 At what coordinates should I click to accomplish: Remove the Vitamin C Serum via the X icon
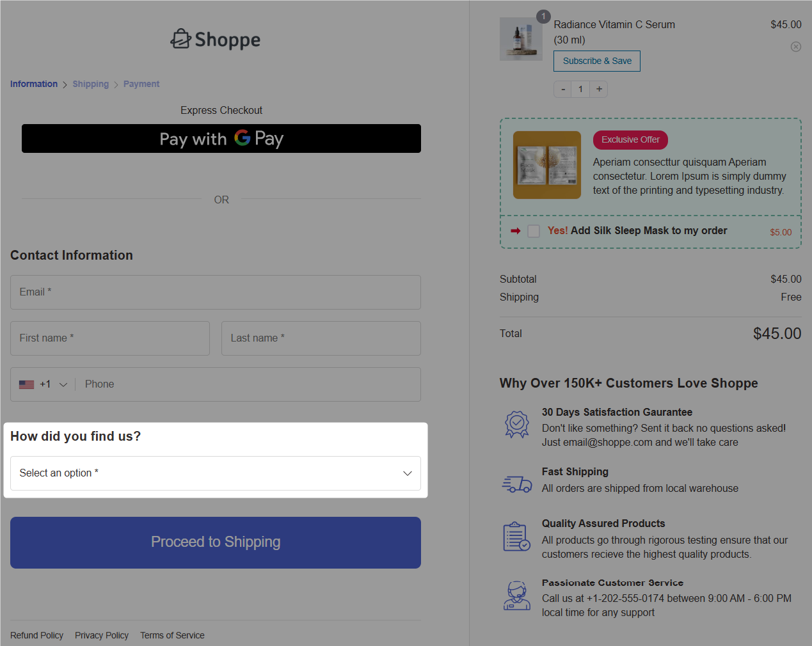795,46
